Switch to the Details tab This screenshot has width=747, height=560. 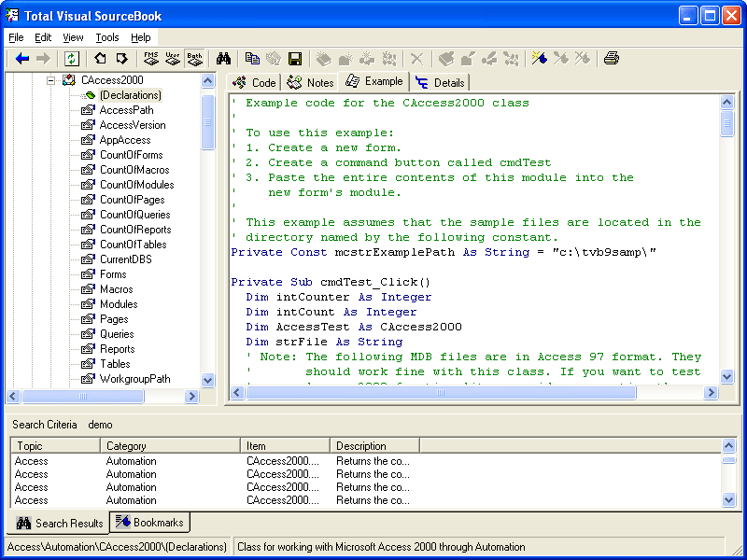pos(440,82)
